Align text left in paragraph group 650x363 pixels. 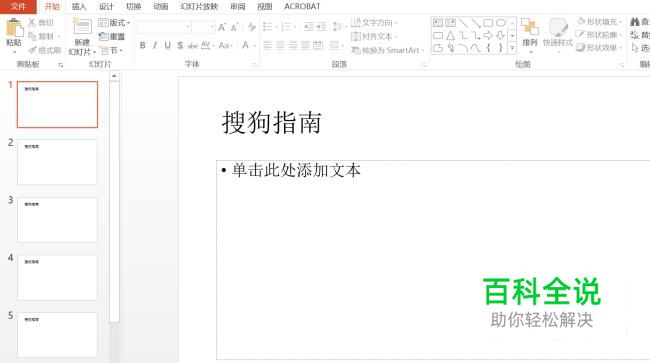click(268, 46)
